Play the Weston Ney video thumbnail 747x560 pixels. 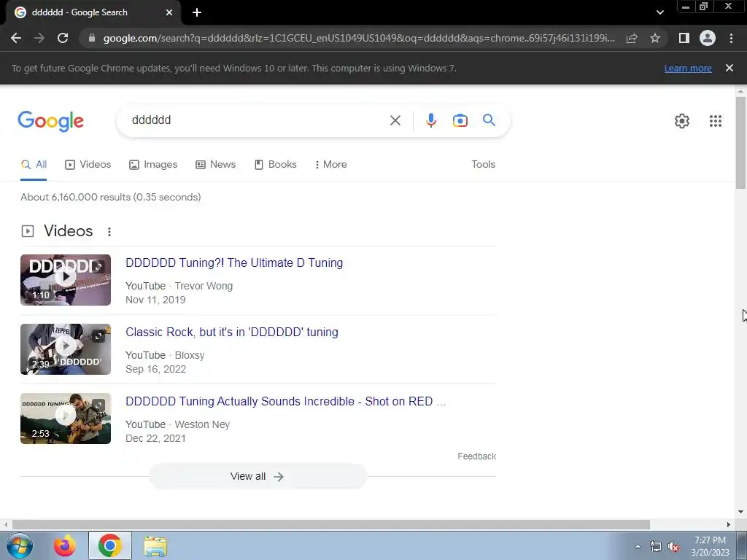(x=66, y=419)
